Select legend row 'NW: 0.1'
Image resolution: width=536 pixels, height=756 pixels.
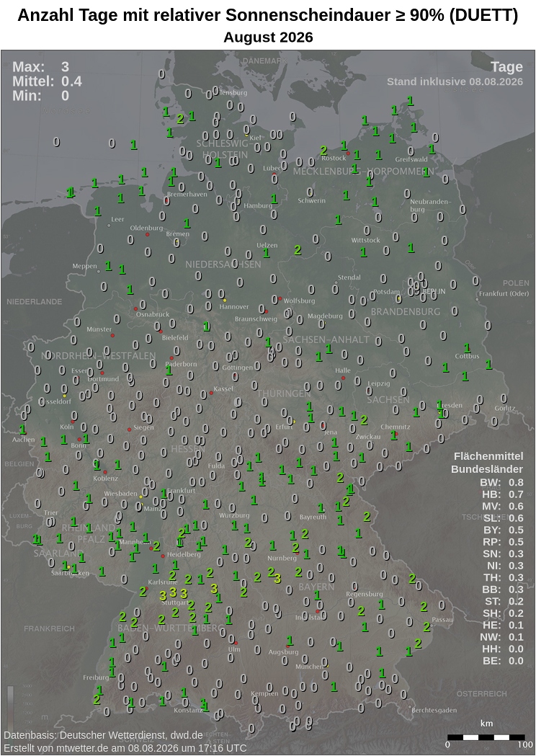[501, 637]
